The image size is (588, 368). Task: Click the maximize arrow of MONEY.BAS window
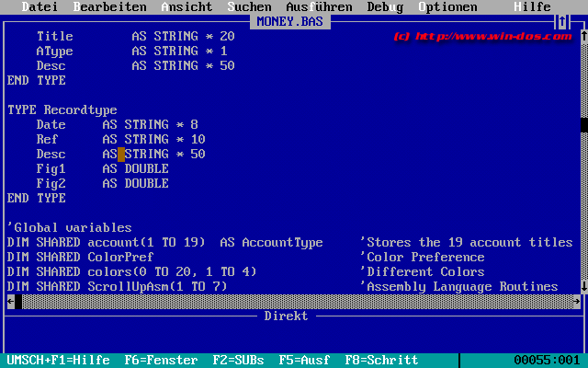click(561, 21)
